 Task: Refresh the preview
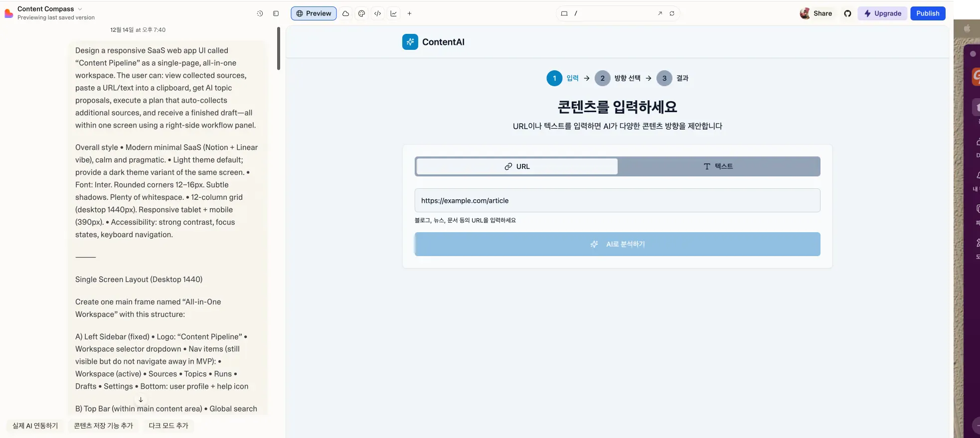(x=672, y=13)
